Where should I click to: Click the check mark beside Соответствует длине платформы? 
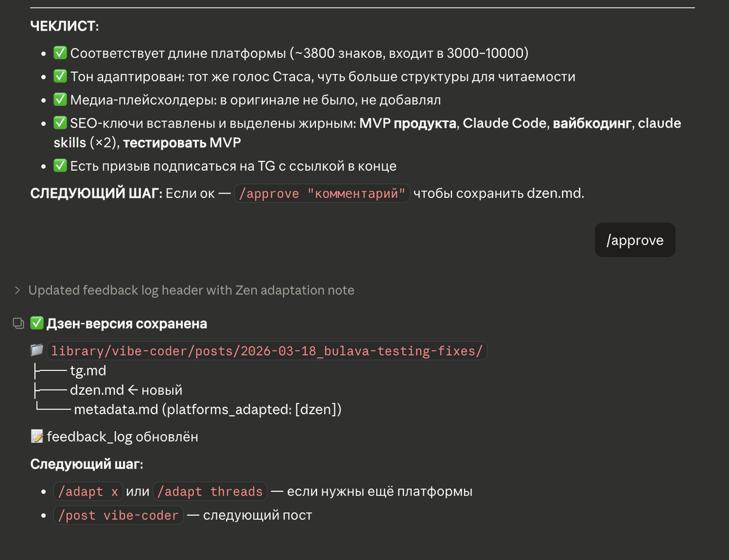(x=60, y=53)
